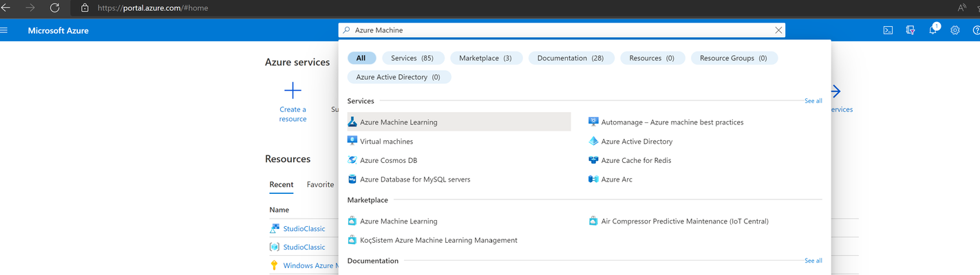Reload the page with refresh icon
Viewport: 980px width, 275px height.
tap(54, 8)
